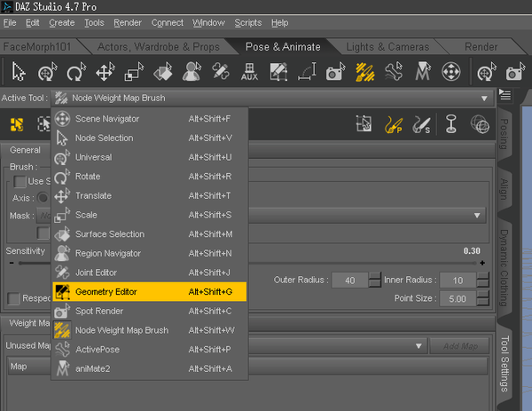
Task: Click yellow node selection mode icon at left
Action: tap(17, 124)
